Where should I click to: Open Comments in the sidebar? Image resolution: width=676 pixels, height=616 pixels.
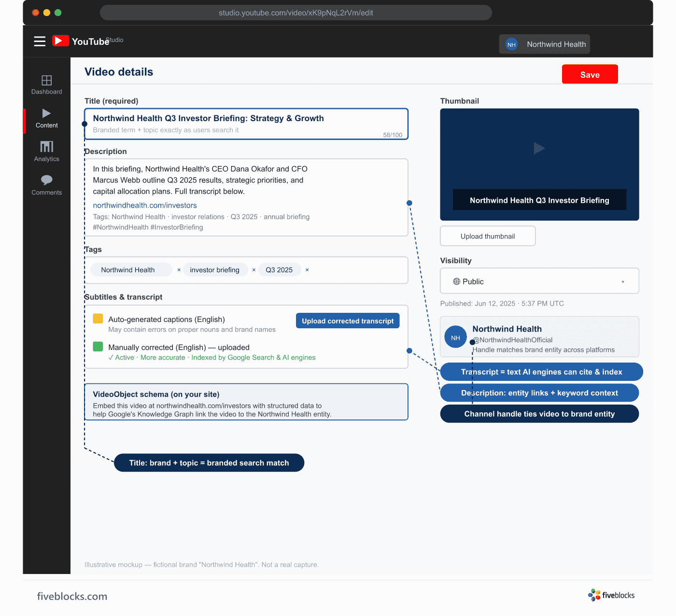point(47,185)
